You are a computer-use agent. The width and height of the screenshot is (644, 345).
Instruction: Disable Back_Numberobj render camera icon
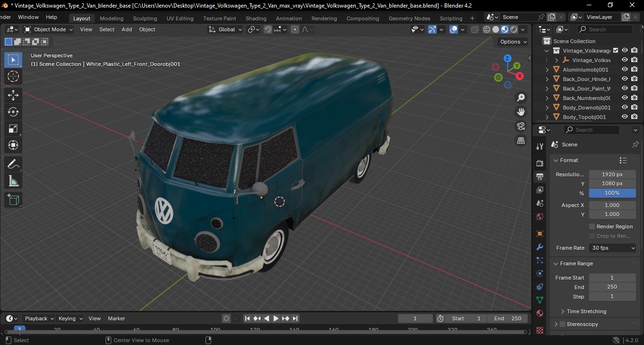(x=635, y=98)
